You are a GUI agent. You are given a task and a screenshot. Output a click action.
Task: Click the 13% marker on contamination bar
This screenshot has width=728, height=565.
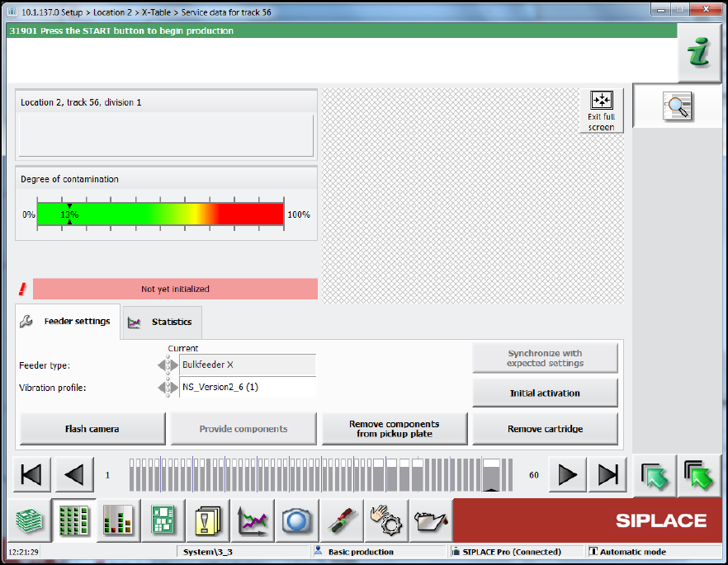[x=69, y=214]
